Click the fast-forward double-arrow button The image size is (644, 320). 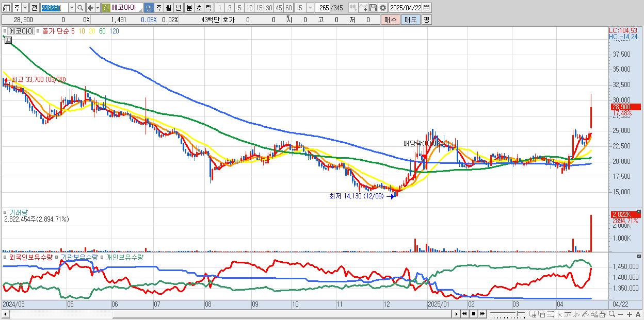pyautogui.click(x=482, y=314)
